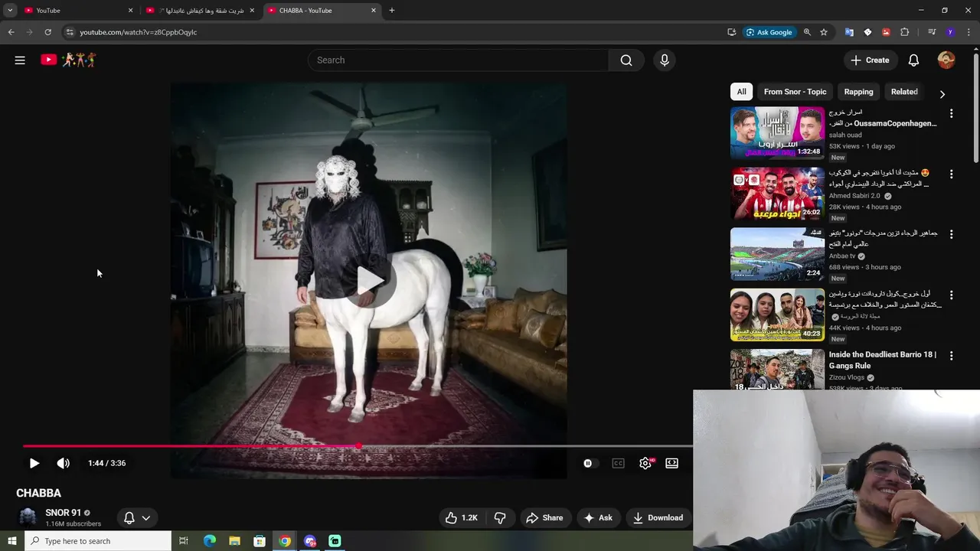Focus the YouTube search field

(x=458, y=60)
